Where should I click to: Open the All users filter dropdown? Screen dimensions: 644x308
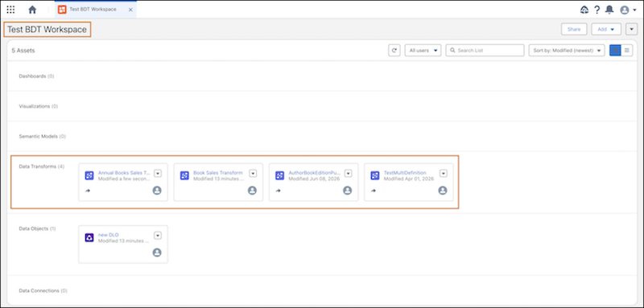click(x=423, y=51)
